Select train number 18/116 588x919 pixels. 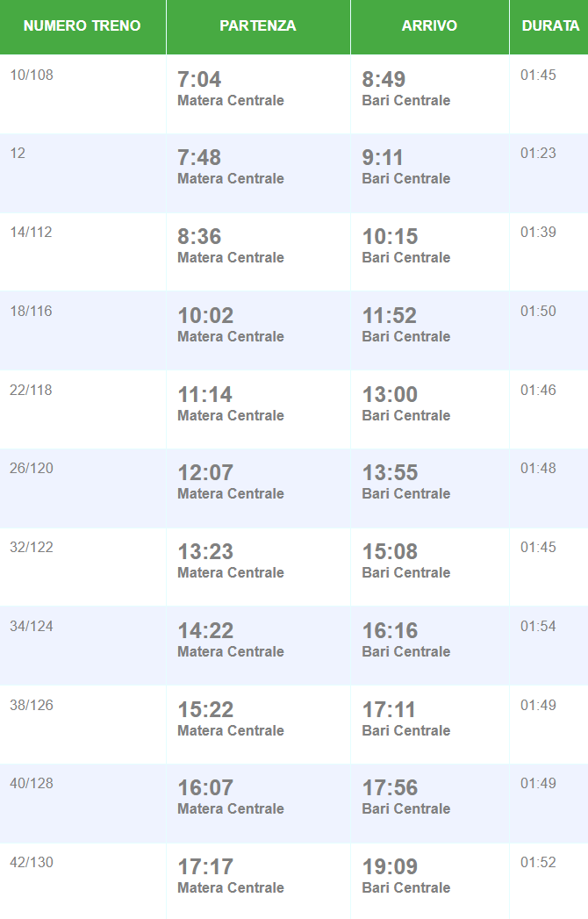coord(32,312)
